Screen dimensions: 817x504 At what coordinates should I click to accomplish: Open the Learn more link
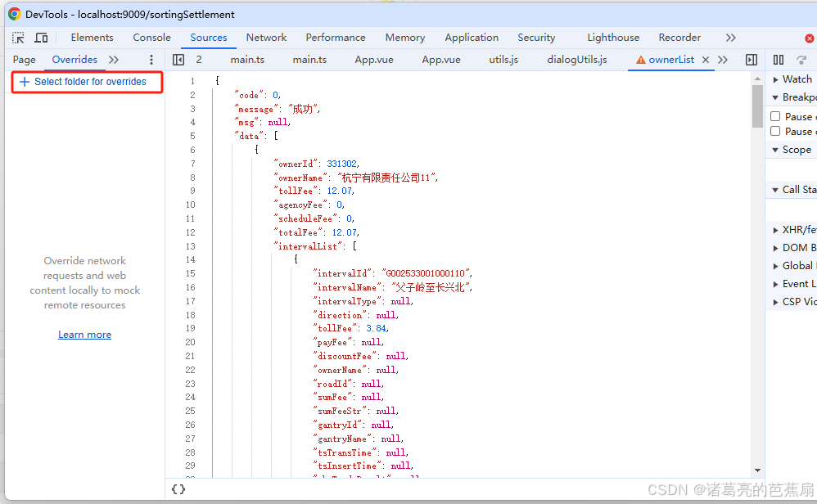coord(85,335)
